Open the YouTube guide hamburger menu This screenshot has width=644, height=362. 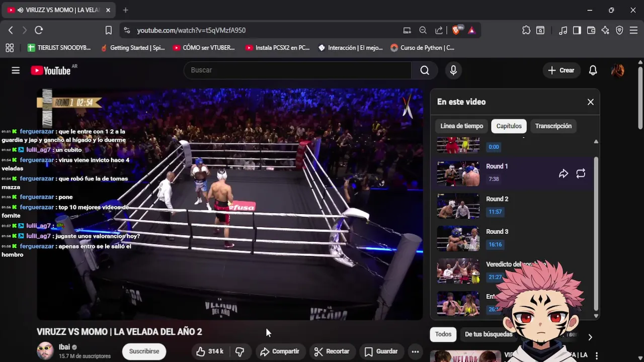(16, 70)
